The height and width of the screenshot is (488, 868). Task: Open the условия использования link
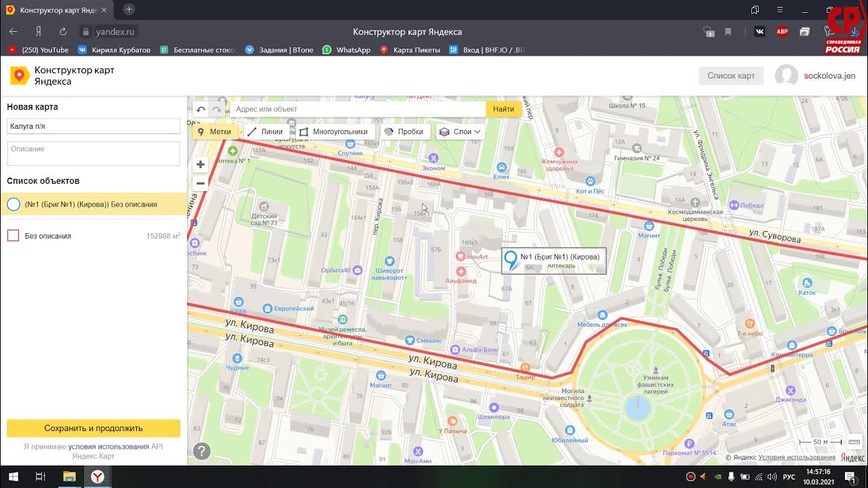pos(108,447)
